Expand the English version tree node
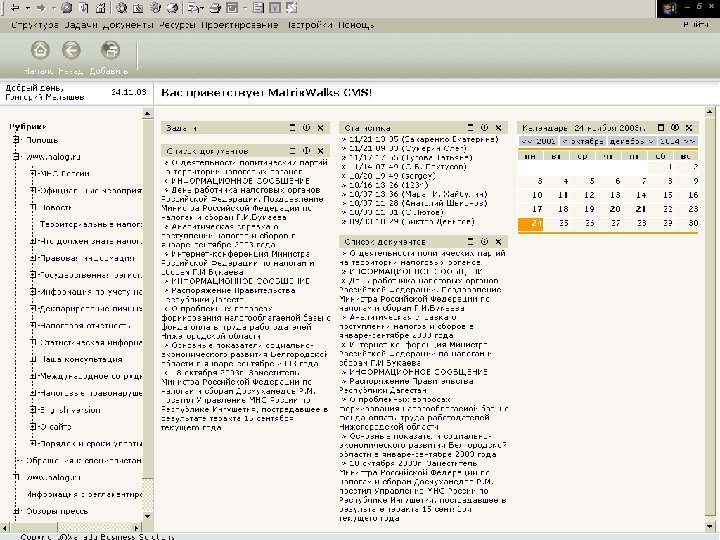Screen dimensions: 720x540 [x=35, y=410]
